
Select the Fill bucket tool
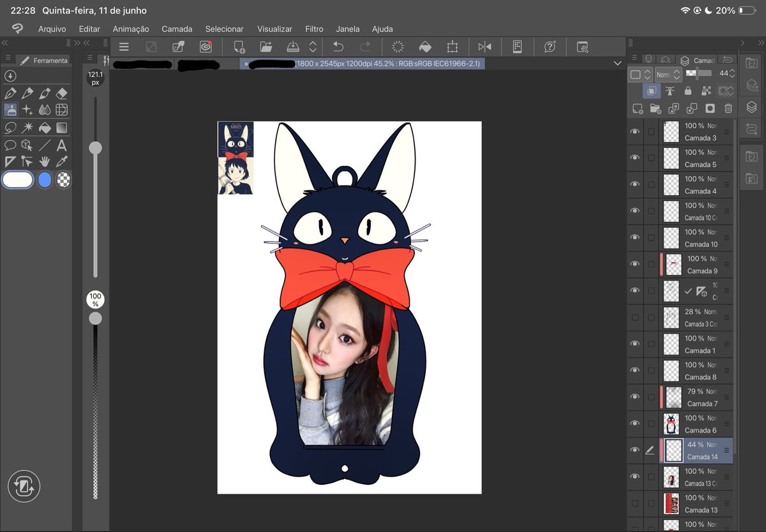pyautogui.click(x=45, y=128)
